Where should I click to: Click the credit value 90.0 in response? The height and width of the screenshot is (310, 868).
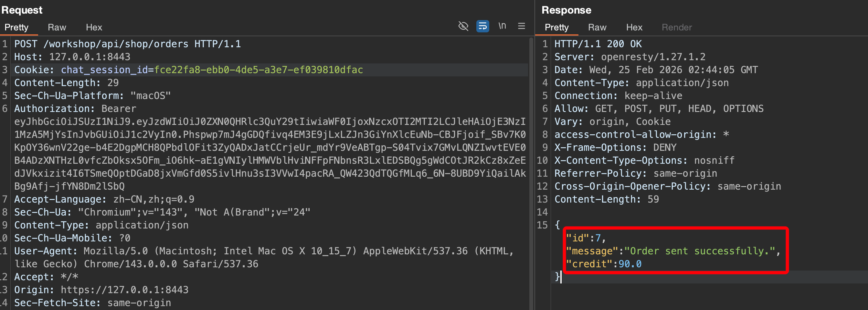[630, 264]
